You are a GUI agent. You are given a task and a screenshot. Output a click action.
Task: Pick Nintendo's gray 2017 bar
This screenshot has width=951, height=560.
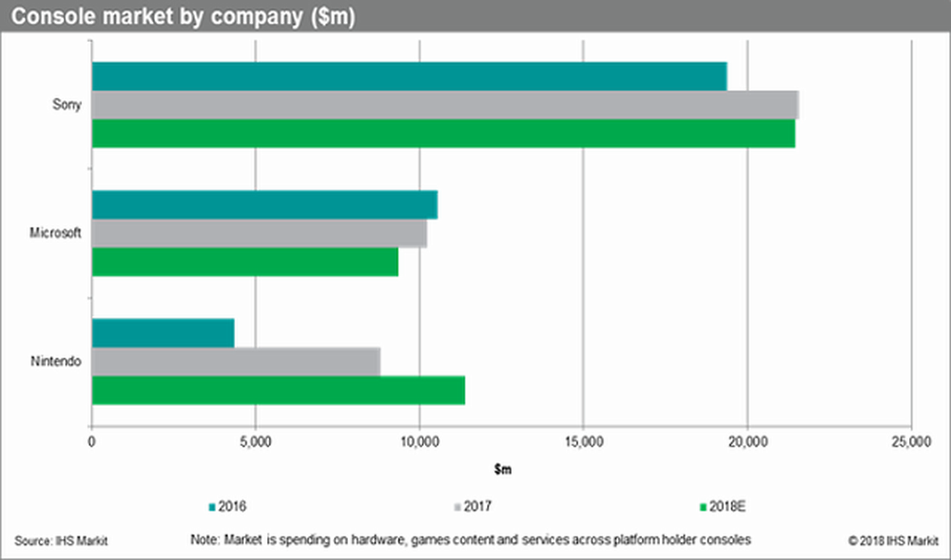tap(236, 361)
